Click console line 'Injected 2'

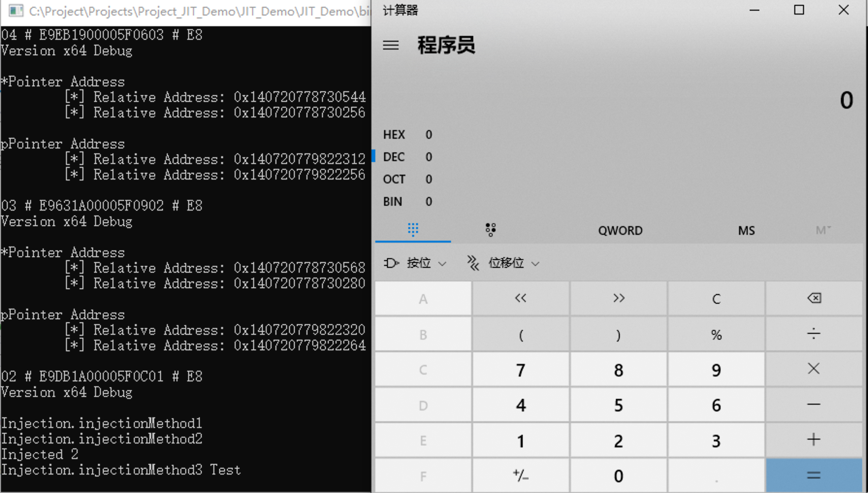tap(40, 454)
